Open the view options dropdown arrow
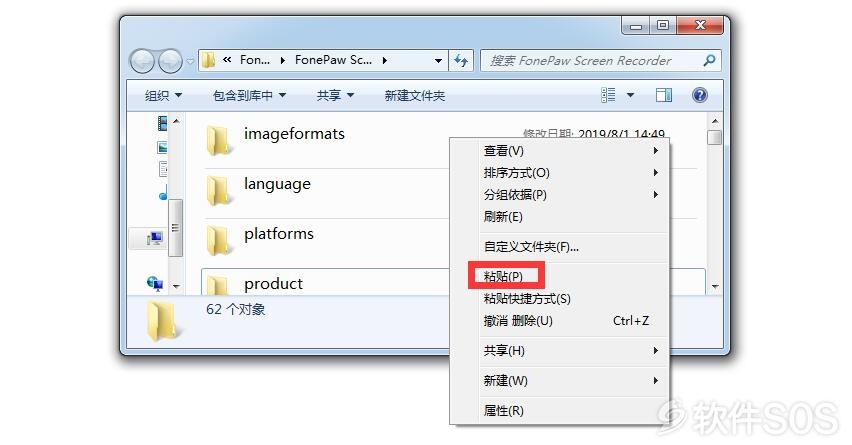This screenshot has width=852, height=445. [x=630, y=95]
